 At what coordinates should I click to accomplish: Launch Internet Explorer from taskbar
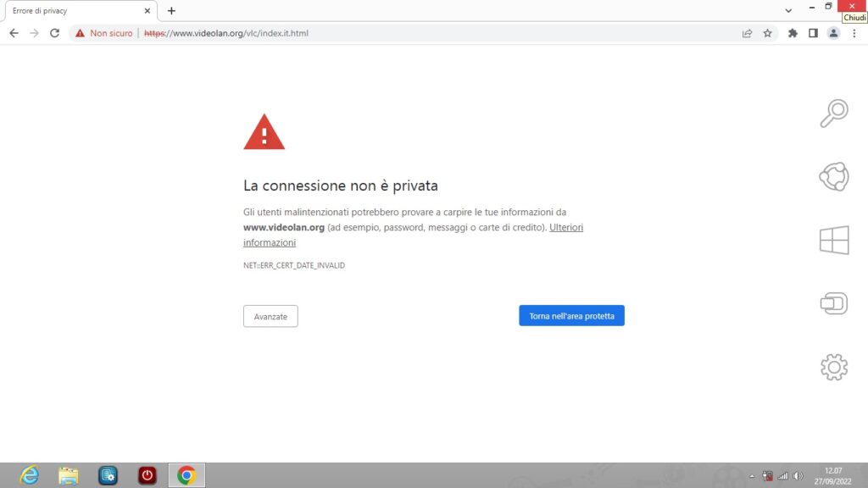coord(29,475)
